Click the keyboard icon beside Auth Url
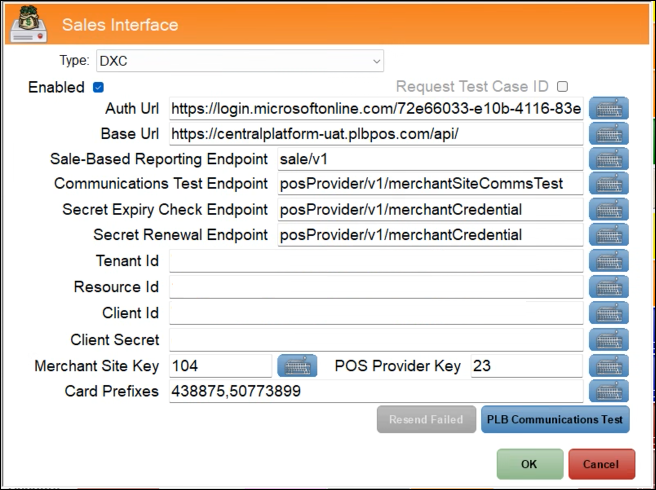This screenshot has height=490, width=656. pyautogui.click(x=608, y=108)
